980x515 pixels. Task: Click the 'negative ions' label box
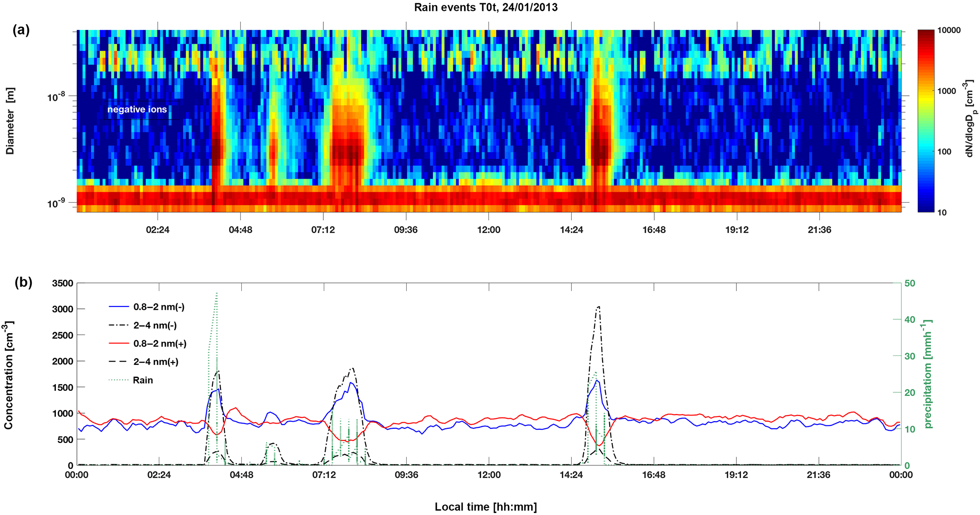tap(137, 109)
